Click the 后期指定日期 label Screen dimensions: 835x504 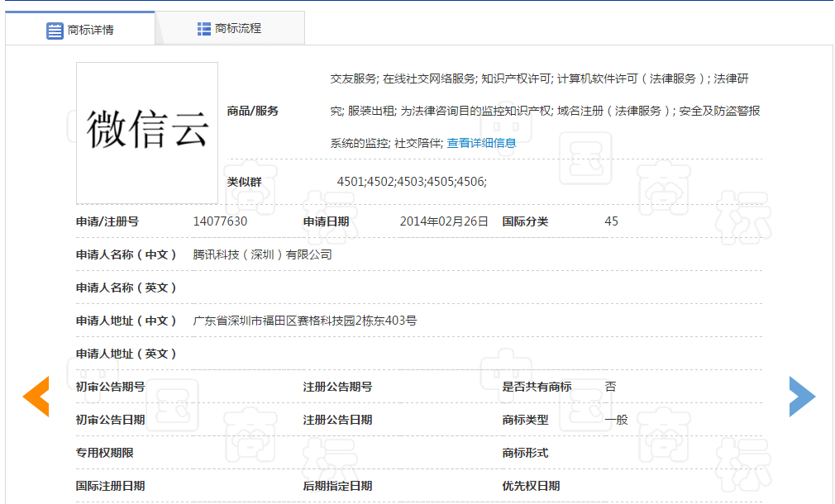tap(337, 486)
